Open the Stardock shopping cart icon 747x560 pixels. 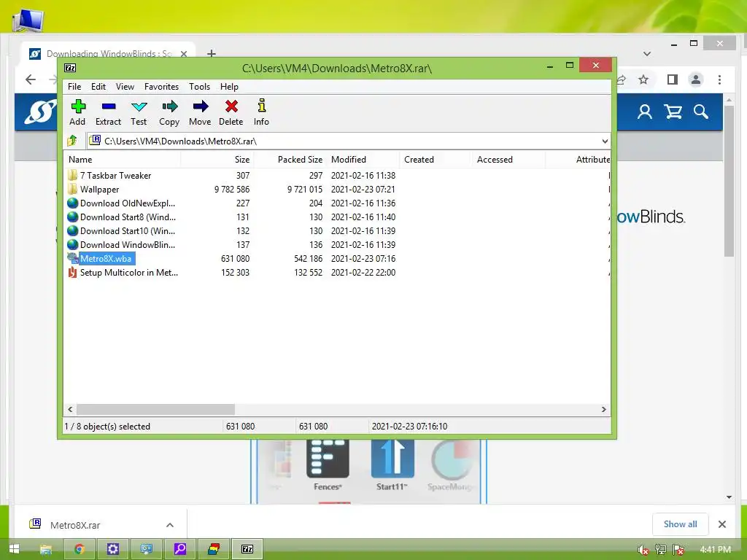(x=673, y=112)
